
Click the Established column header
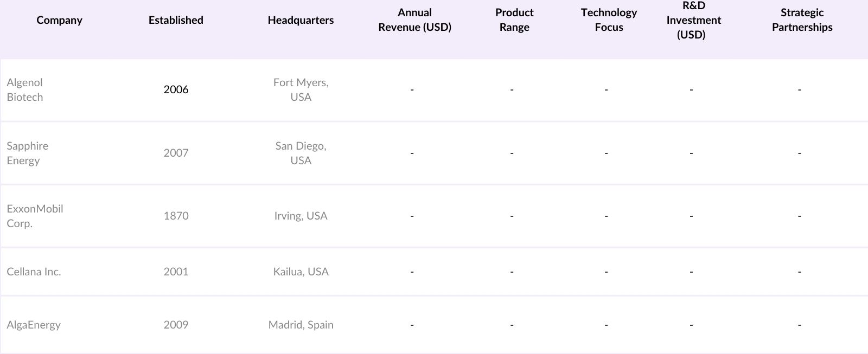coord(176,20)
